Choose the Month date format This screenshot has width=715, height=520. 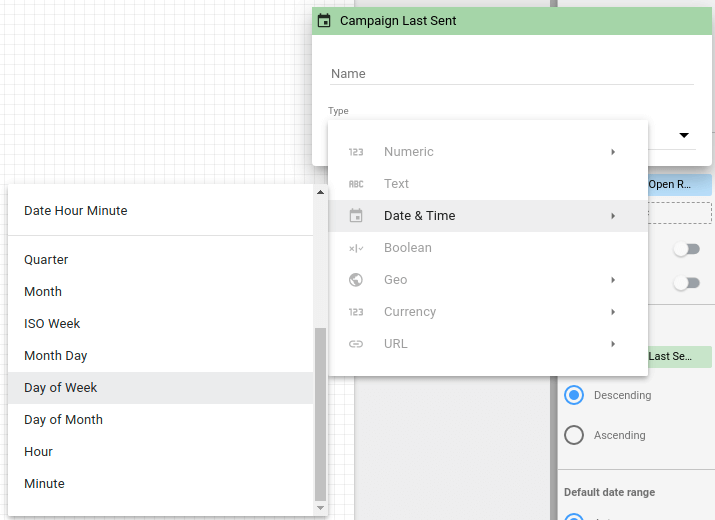pyautogui.click(x=161, y=292)
